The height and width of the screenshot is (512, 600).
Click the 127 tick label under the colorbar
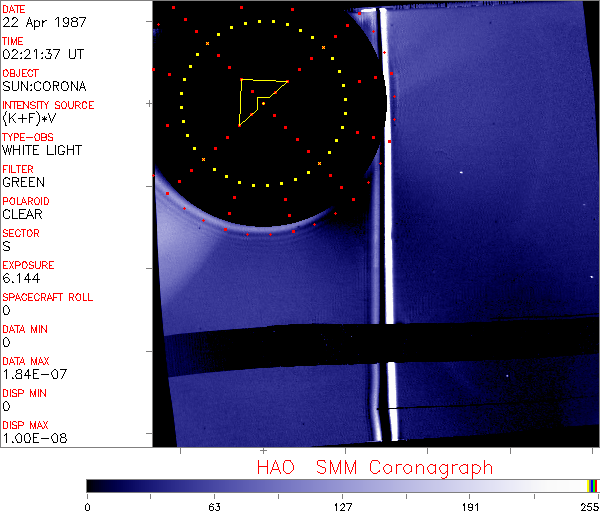coord(342,506)
